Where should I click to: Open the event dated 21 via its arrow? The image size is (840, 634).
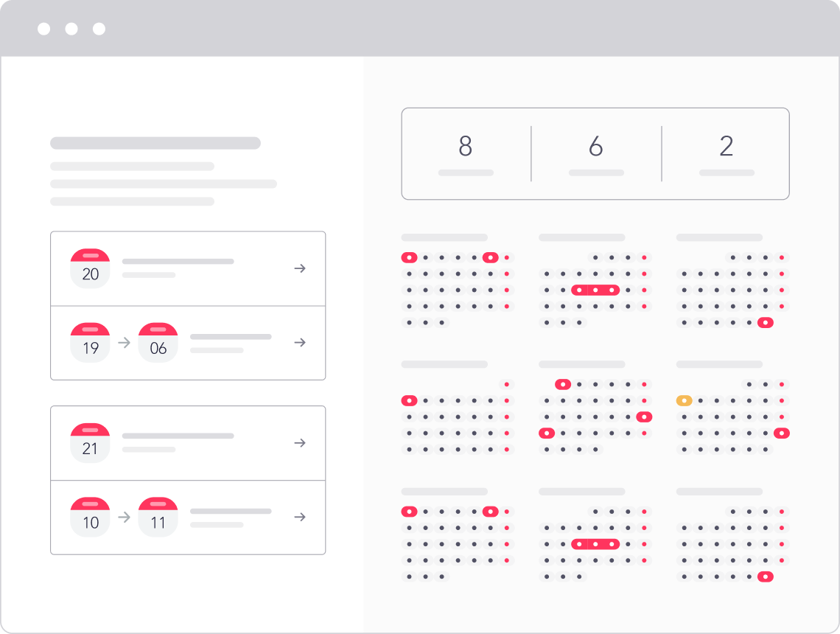coord(300,443)
